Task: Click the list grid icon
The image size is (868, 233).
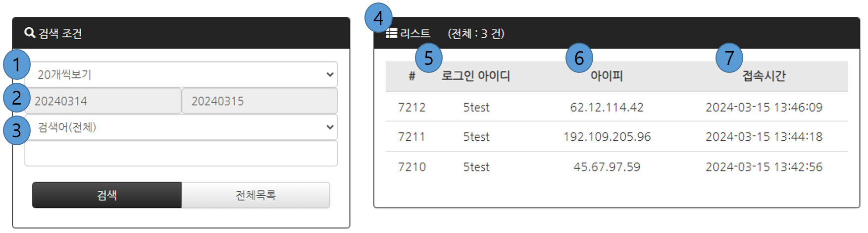Action: tap(392, 33)
